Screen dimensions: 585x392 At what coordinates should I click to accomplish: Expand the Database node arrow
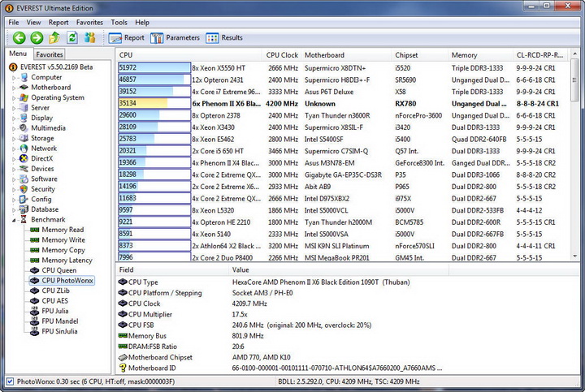[x=14, y=210]
